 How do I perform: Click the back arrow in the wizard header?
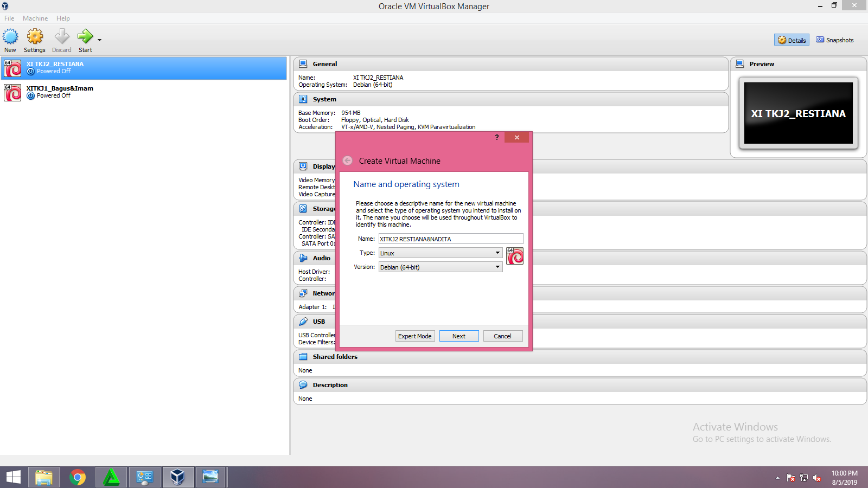pos(348,160)
